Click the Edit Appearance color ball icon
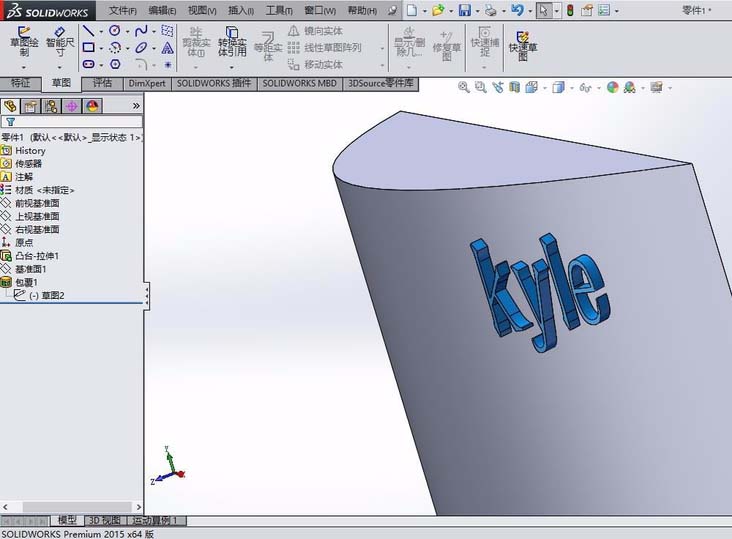Viewport: 732px width, 539px height. click(612, 87)
